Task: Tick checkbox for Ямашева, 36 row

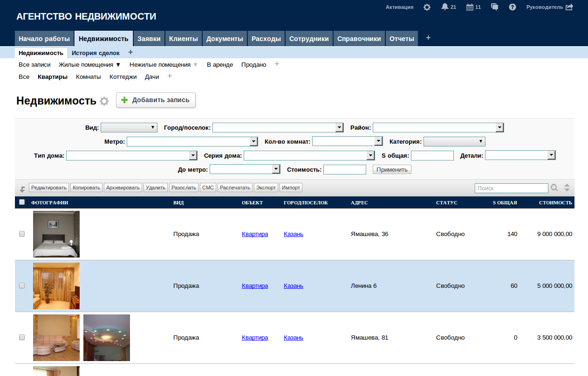Action: [22, 234]
